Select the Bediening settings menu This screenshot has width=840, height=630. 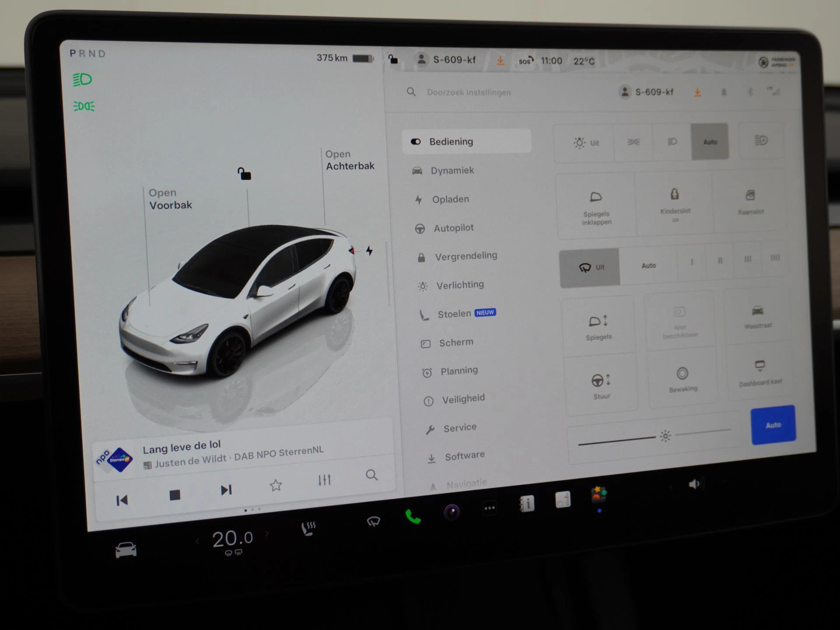[x=466, y=141]
